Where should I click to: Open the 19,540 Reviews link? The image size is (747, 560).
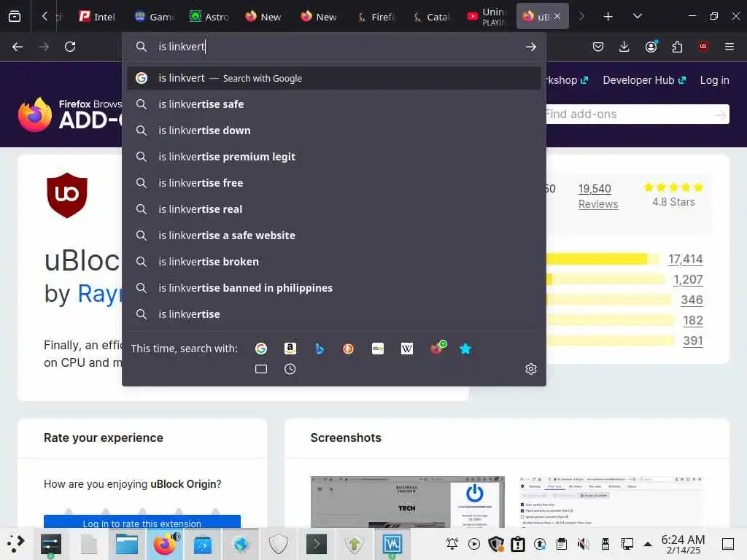(x=598, y=196)
